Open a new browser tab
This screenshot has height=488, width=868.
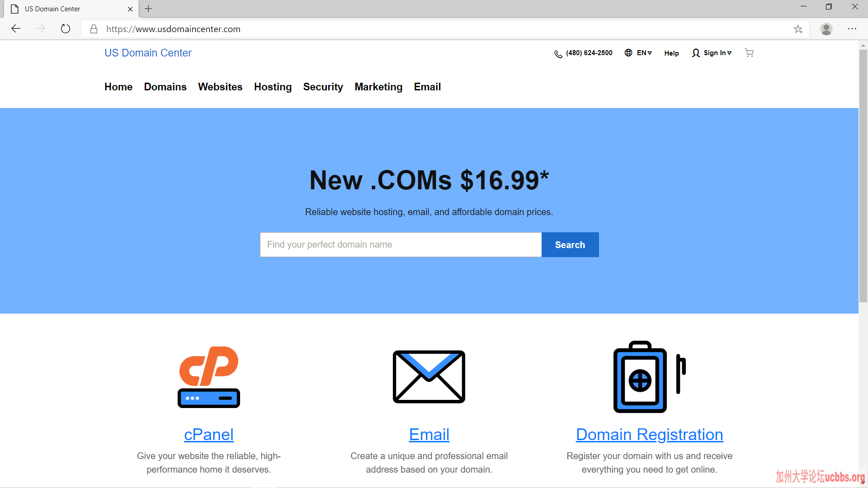coord(148,9)
